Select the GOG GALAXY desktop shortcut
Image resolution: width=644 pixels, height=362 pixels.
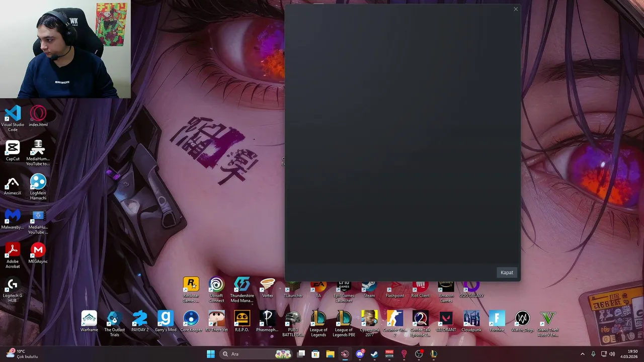coord(471,290)
